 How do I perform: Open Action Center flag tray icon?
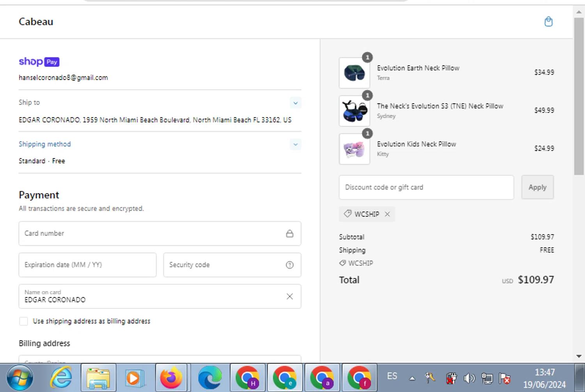(505, 378)
